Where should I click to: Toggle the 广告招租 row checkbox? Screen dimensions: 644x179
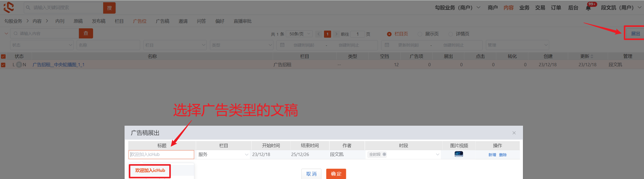(3, 65)
